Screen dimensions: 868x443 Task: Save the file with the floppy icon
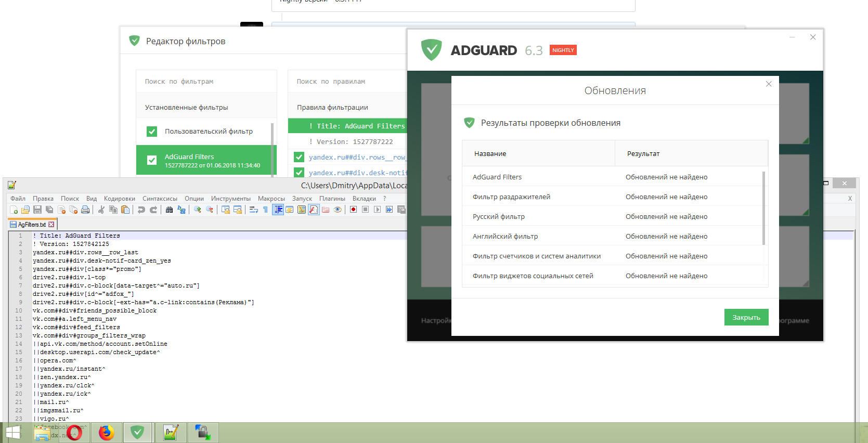point(37,210)
